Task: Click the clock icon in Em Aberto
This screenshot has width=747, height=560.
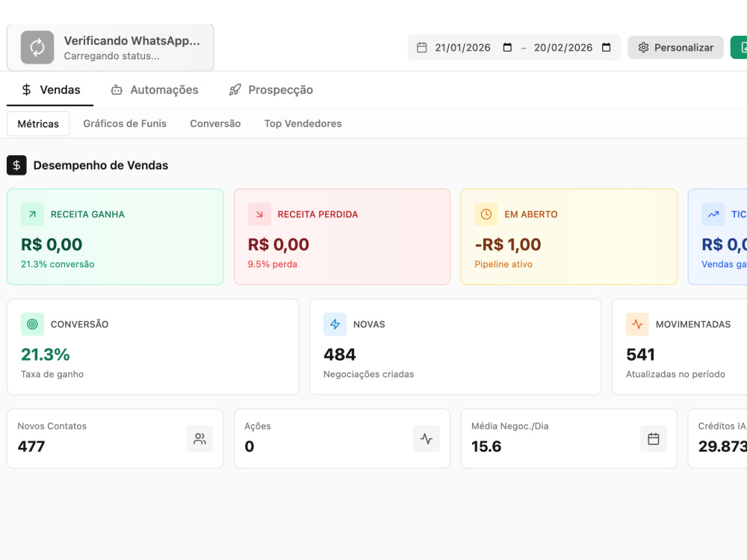Action: pyautogui.click(x=486, y=214)
